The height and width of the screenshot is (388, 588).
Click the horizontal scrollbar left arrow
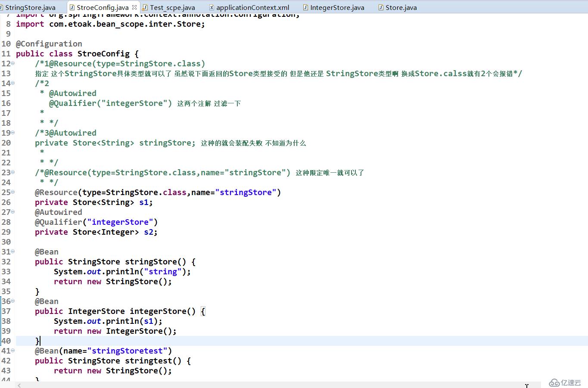[19, 385]
